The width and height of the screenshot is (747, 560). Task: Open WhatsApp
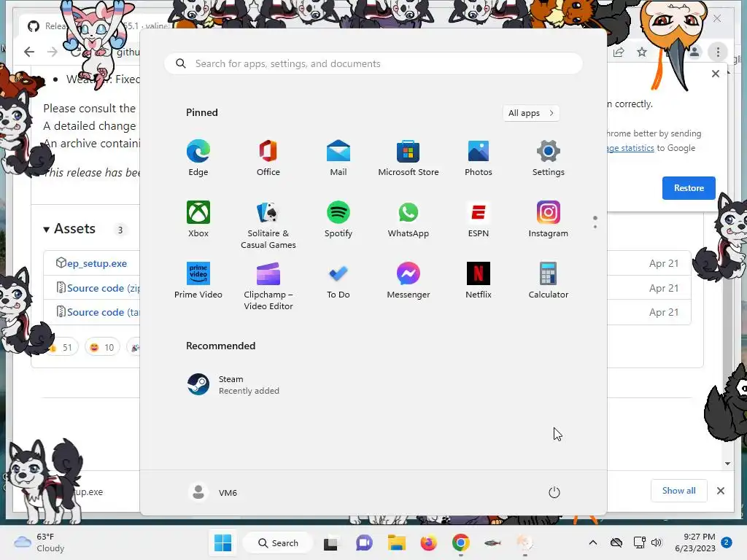(x=409, y=219)
